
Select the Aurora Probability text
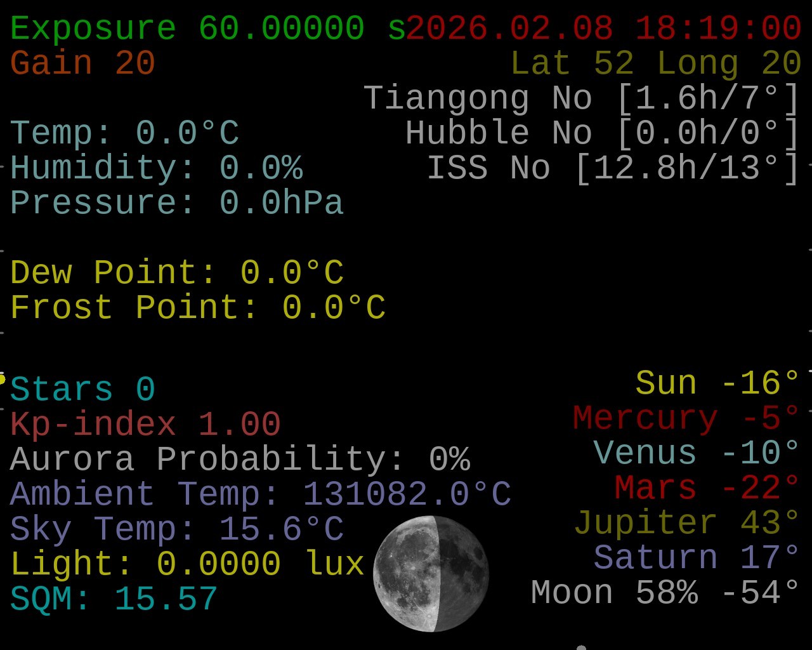tap(240, 459)
